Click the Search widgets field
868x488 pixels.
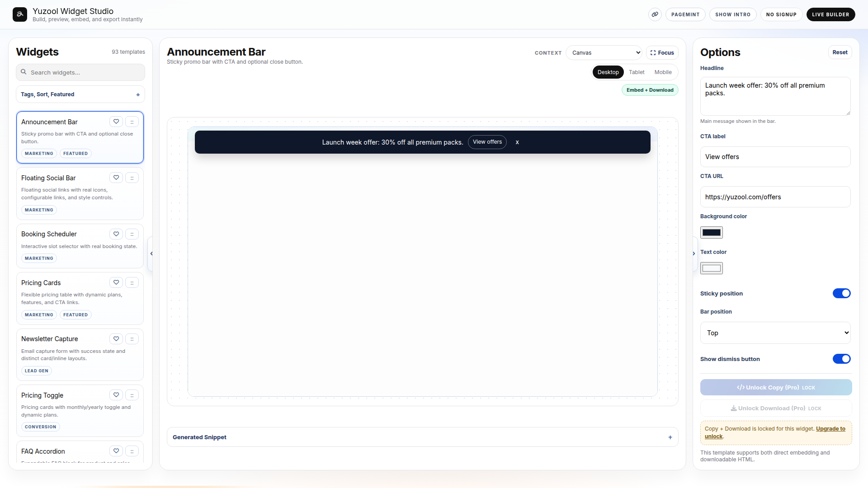(80, 72)
